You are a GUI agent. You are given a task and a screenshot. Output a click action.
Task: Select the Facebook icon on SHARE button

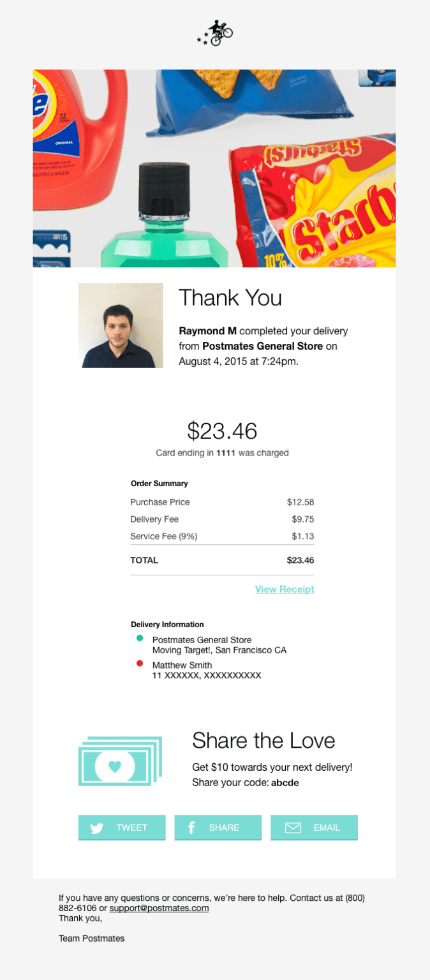click(x=191, y=828)
